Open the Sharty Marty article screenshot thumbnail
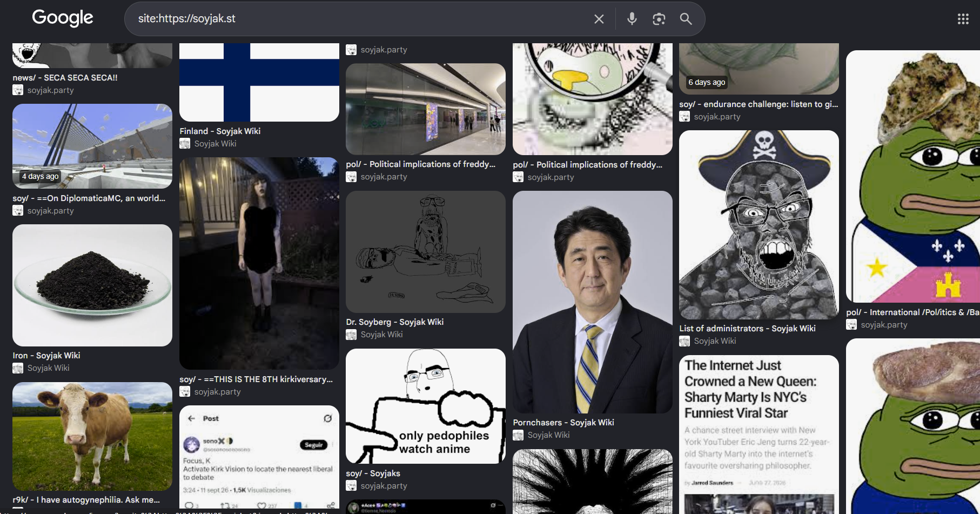The width and height of the screenshot is (980, 514). (x=759, y=435)
